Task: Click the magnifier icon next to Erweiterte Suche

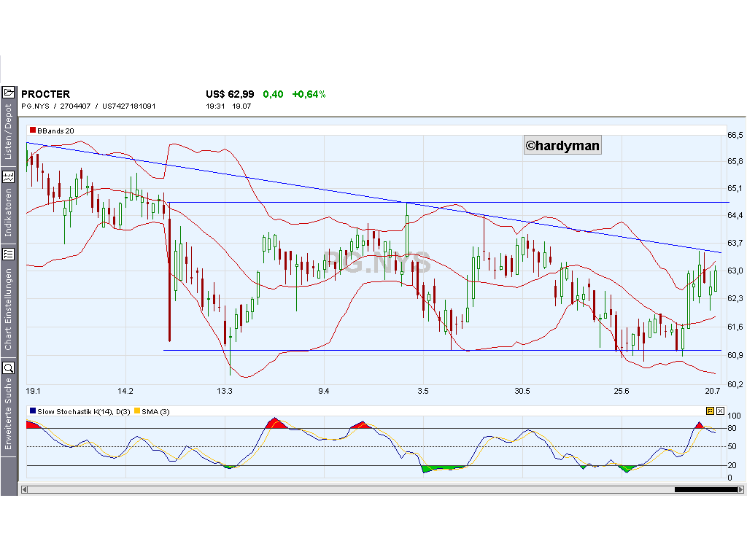Action: (9, 367)
